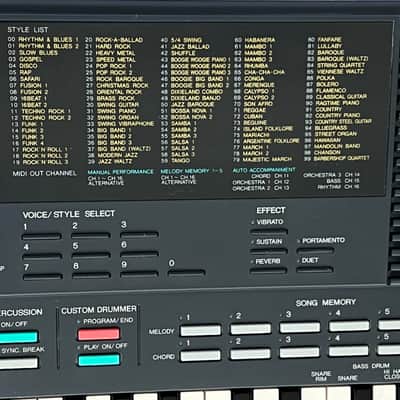The height and width of the screenshot is (400, 400).
Task: Toggle the Duet effect button
Action: click(315, 270)
